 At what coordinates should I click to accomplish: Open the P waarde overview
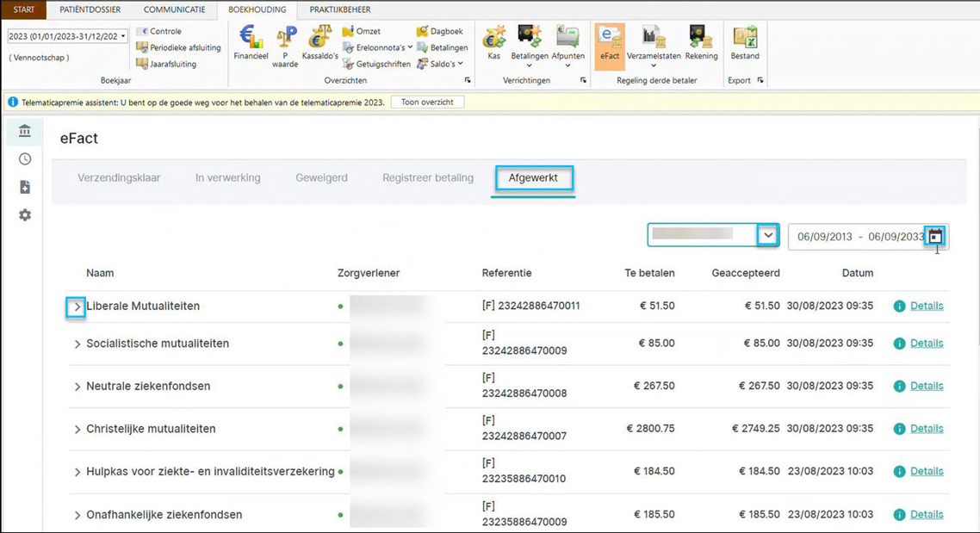point(286,46)
